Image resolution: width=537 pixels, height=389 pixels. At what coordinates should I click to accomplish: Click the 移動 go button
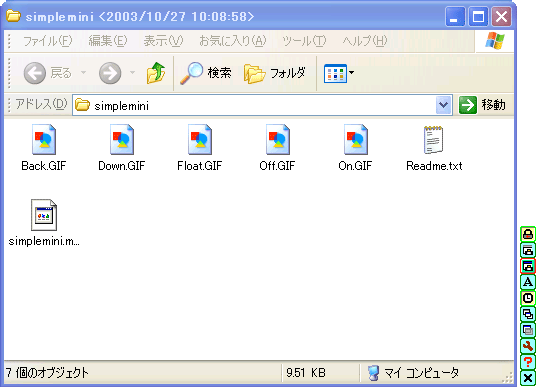coord(482,105)
